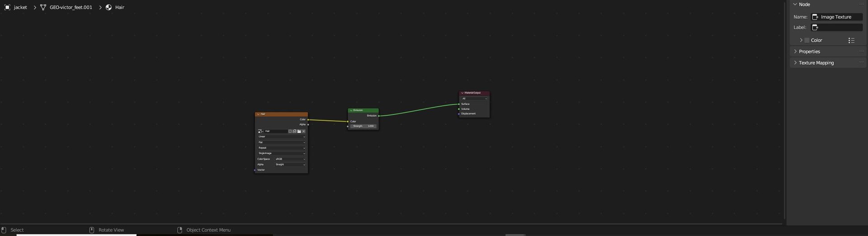
Task: Click the jacket object icon in breadcrumb
Action: [7, 7]
